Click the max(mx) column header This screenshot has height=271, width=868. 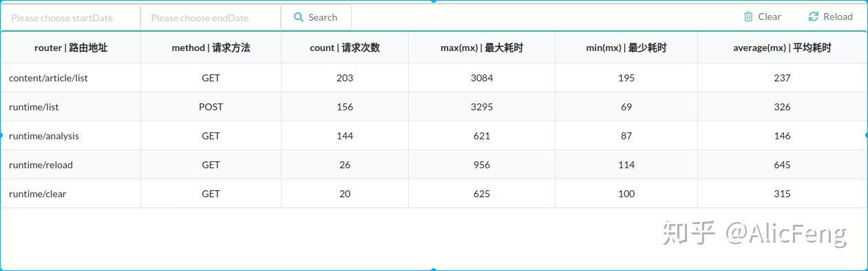click(x=482, y=48)
